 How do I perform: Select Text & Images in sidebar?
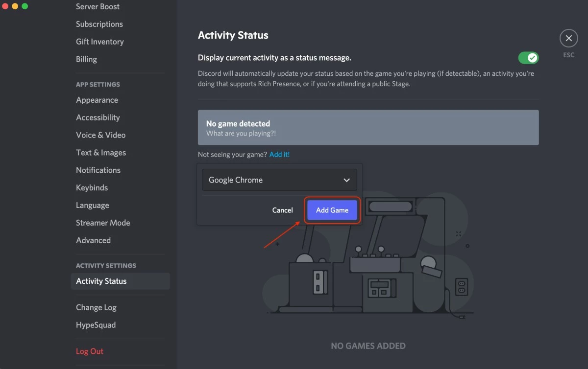point(101,153)
